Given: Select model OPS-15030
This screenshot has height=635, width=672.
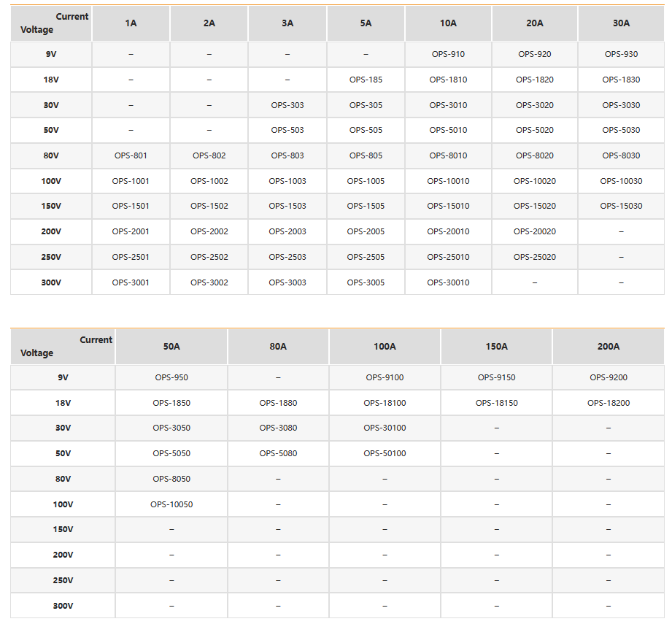Looking at the screenshot, I should [x=621, y=207].
